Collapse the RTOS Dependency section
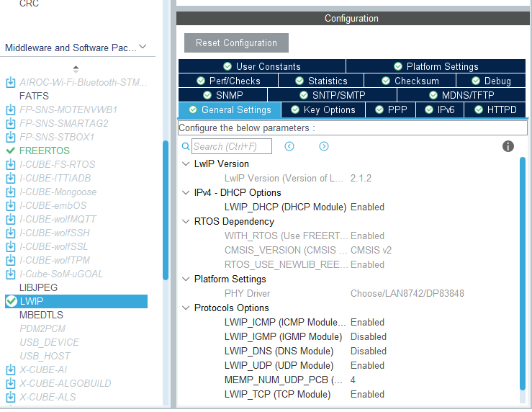Viewport: 532px width, 412px height. 186,222
